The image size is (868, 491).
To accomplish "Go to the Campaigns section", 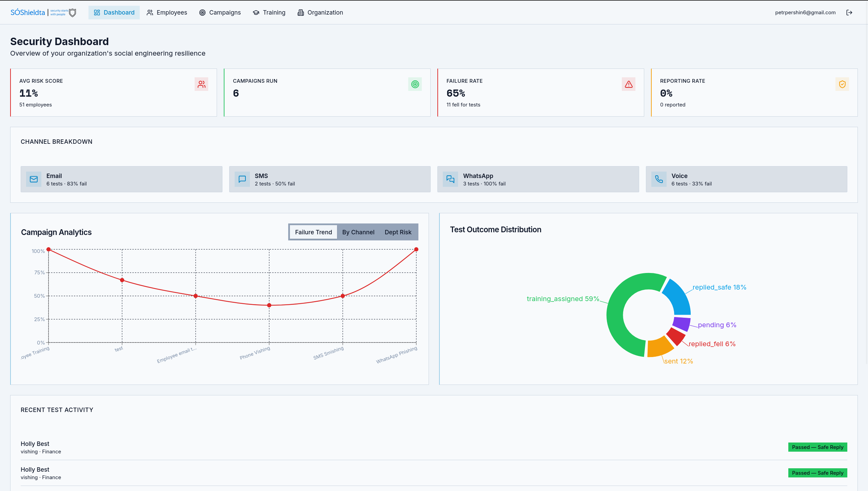I will [220, 13].
